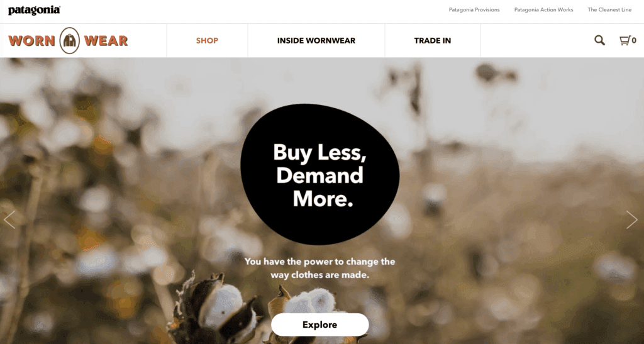This screenshot has width=644, height=344.
Task: Select the TRADE IN nav item
Action: click(433, 41)
